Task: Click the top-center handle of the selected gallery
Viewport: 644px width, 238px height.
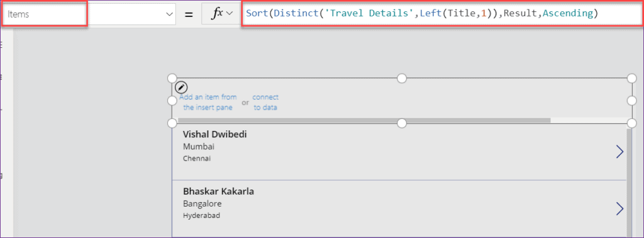Action: [402, 78]
